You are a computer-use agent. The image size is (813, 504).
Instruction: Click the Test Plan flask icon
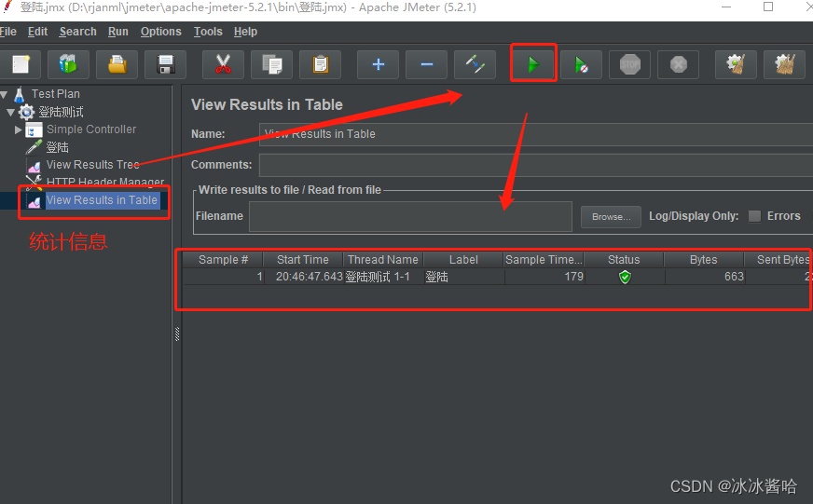[20, 94]
